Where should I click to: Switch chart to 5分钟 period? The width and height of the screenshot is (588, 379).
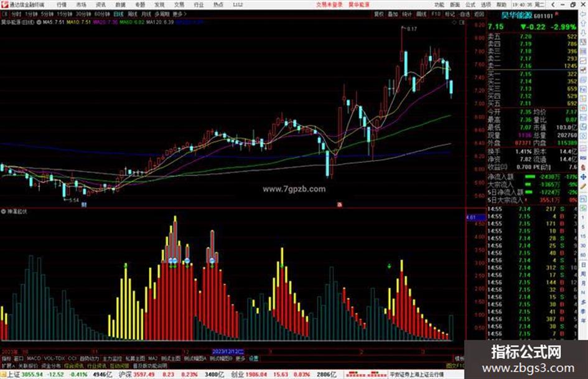point(47,14)
